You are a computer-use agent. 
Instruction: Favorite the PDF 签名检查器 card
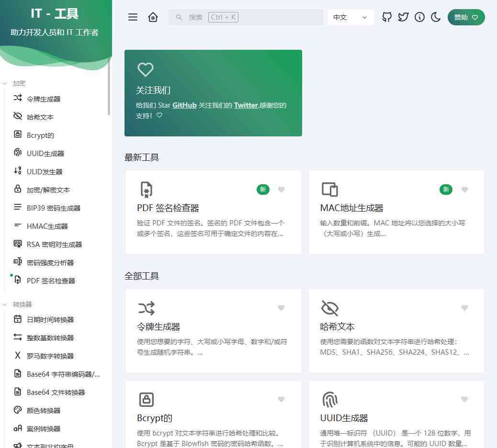click(281, 190)
